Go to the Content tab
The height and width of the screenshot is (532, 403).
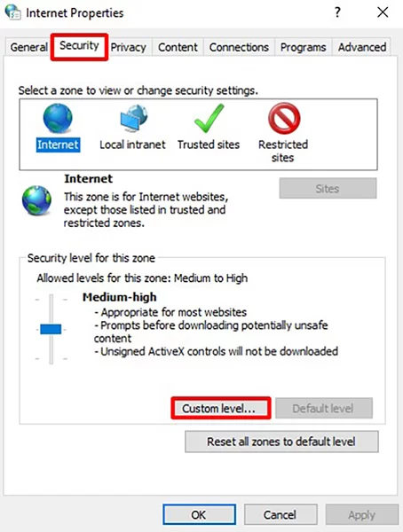click(178, 47)
